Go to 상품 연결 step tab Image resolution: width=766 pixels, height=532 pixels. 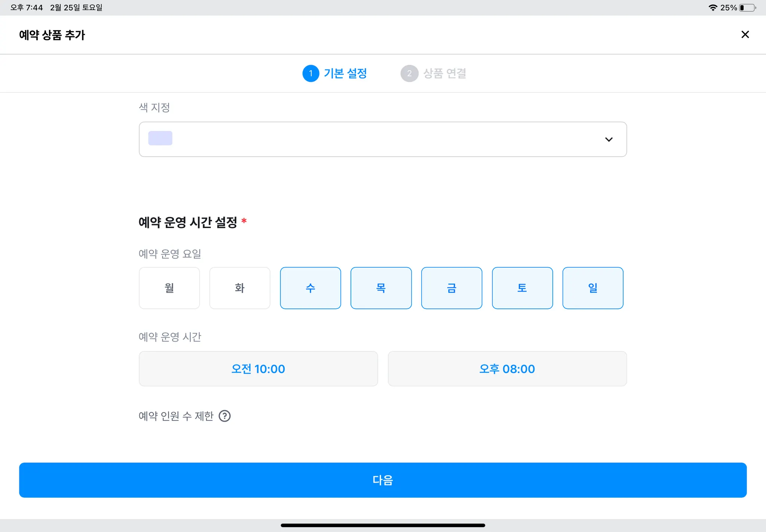click(444, 73)
